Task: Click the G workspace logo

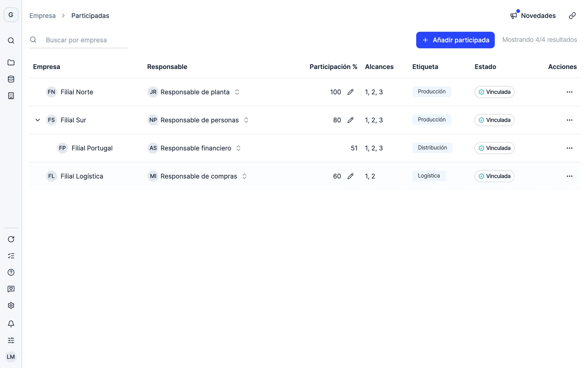Action: (11, 15)
